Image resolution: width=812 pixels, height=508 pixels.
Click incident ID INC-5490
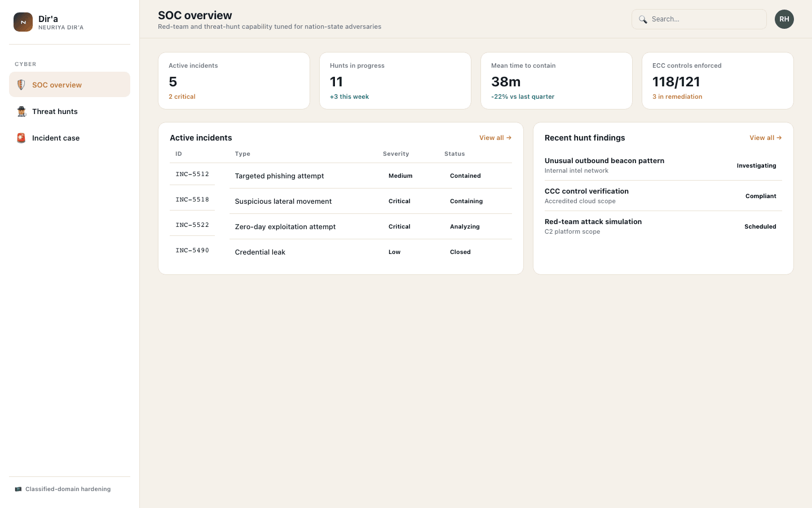(x=192, y=251)
